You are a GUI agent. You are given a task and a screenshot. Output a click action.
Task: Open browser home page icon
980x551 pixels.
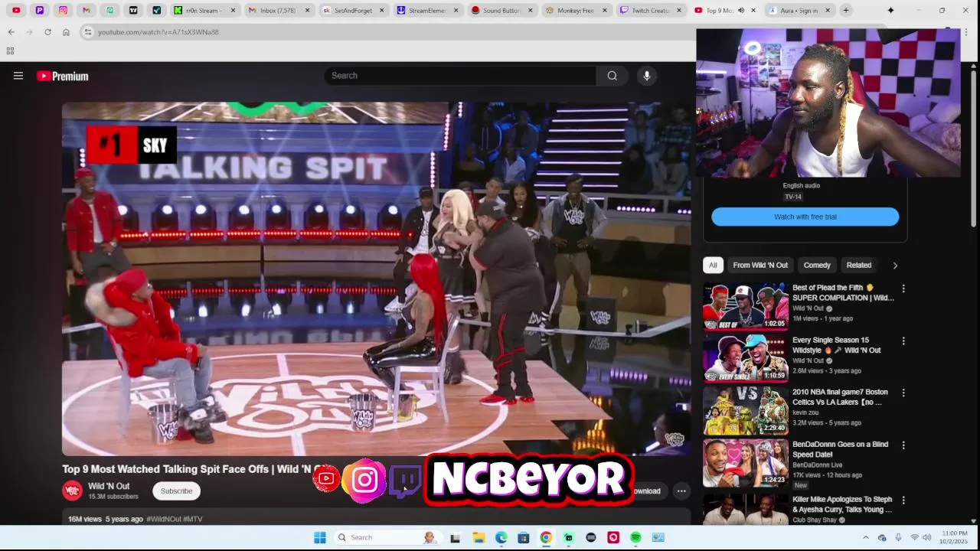(x=66, y=32)
